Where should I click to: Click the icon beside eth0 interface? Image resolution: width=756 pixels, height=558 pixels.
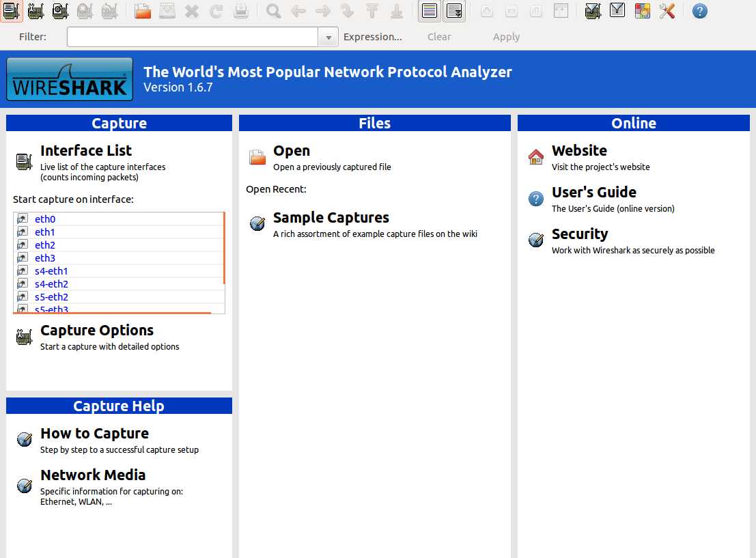(x=22, y=219)
